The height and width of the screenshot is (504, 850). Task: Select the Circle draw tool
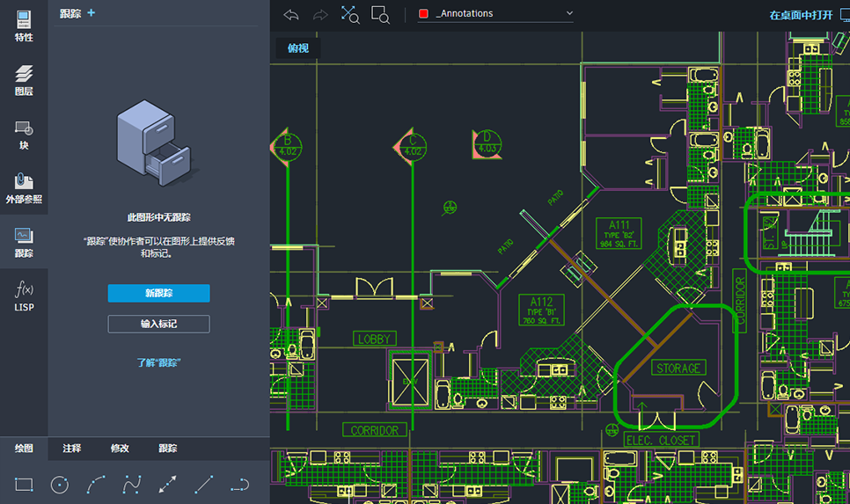tap(60, 485)
